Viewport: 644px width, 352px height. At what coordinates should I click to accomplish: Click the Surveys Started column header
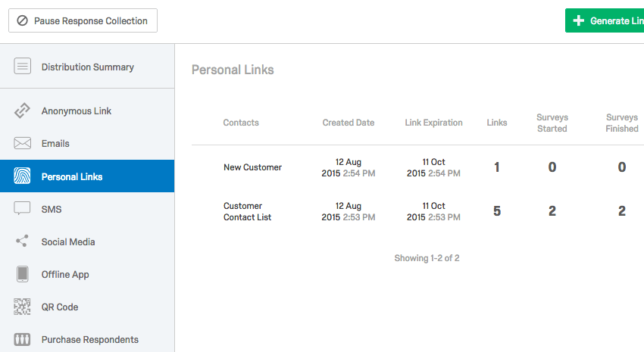click(552, 123)
